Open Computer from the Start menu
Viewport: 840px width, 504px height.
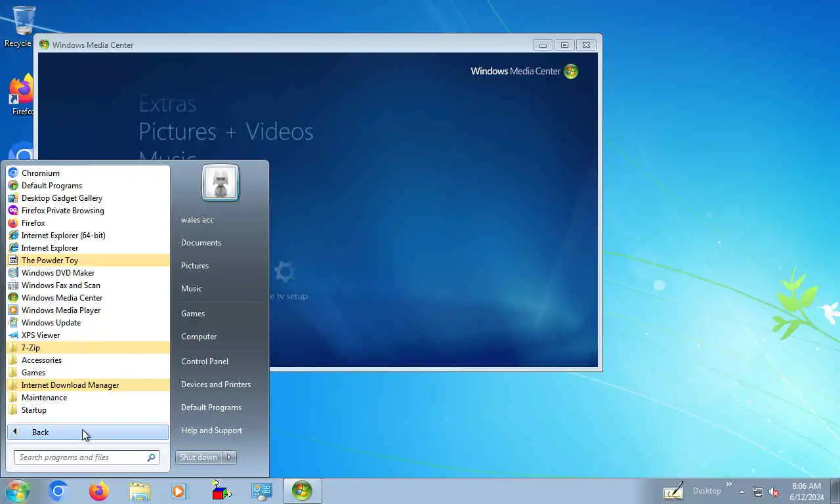pos(199,337)
